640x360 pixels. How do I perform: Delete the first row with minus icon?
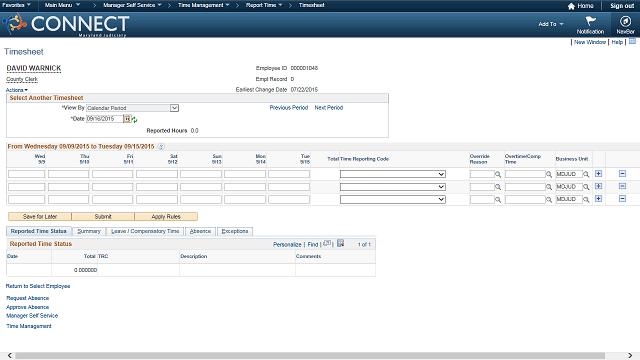pos(622,173)
